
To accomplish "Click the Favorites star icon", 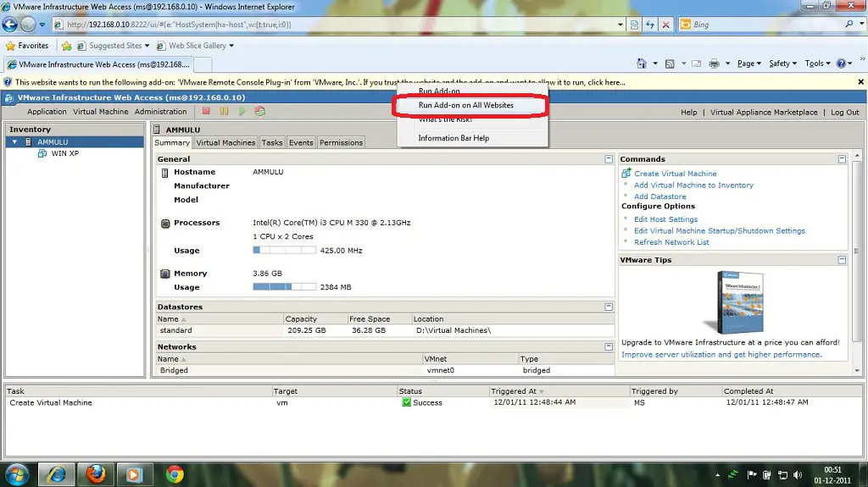I will pyautogui.click(x=10, y=46).
